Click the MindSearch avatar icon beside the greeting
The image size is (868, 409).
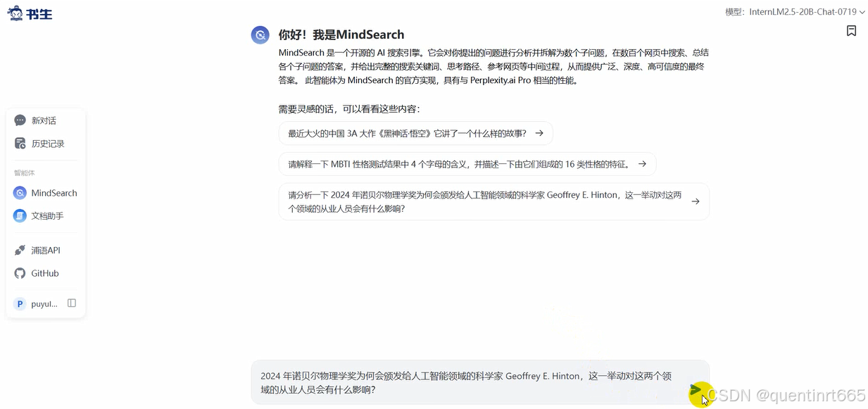tap(260, 35)
